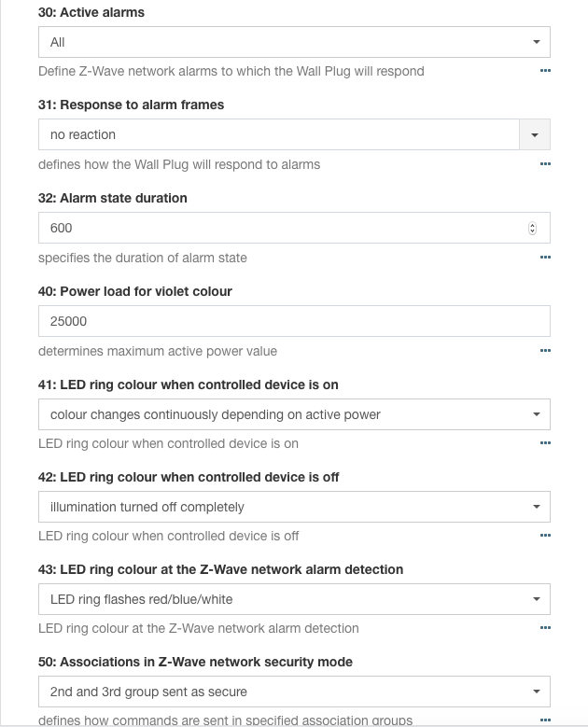Image resolution: width=588 pixels, height=727 pixels.
Task: Click the more-info dots under parameter 50 description
Action: (545, 720)
